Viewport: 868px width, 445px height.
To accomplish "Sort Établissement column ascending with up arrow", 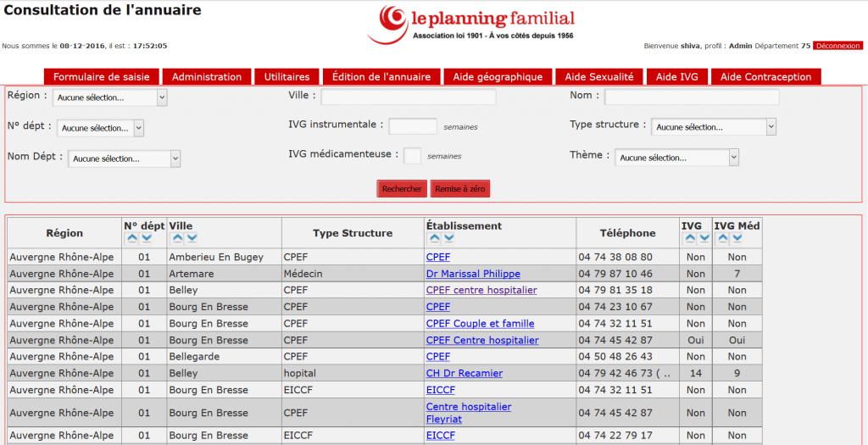I will click(433, 239).
